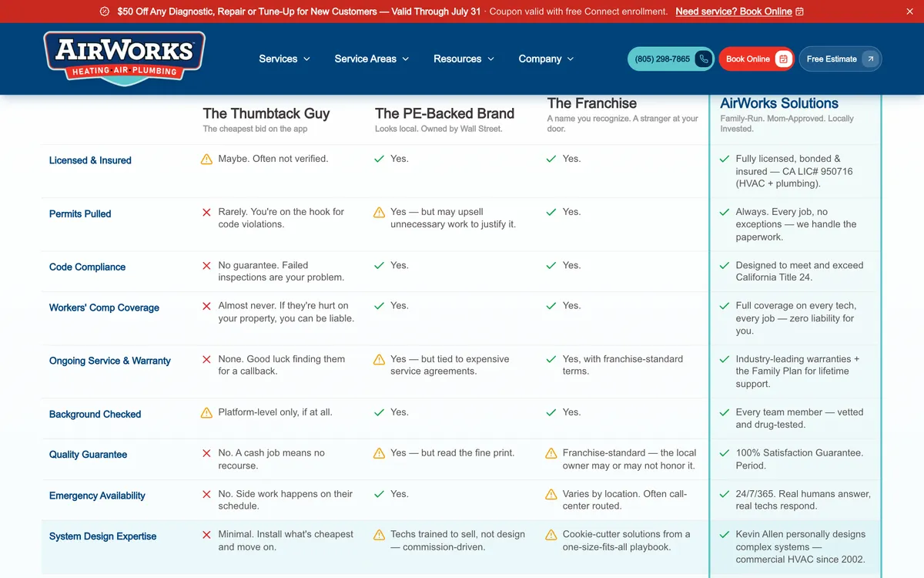Click the red X beside Minimal. Install what's cheapest
The image size is (924, 578).
[206, 534]
